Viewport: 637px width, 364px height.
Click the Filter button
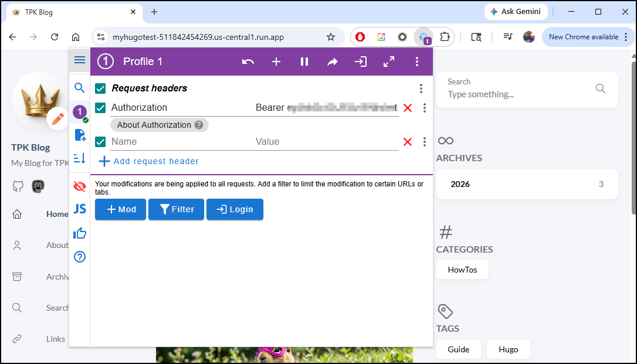176,209
